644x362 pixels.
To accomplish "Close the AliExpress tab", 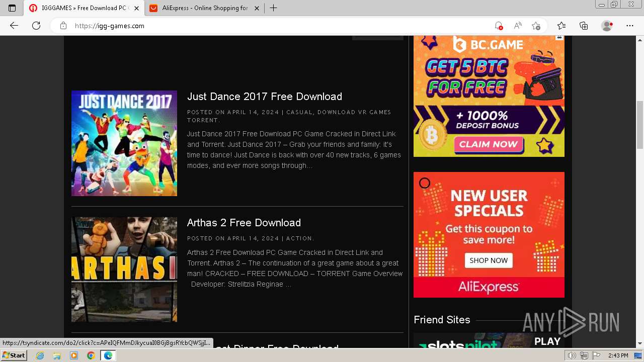I will point(257,8).
